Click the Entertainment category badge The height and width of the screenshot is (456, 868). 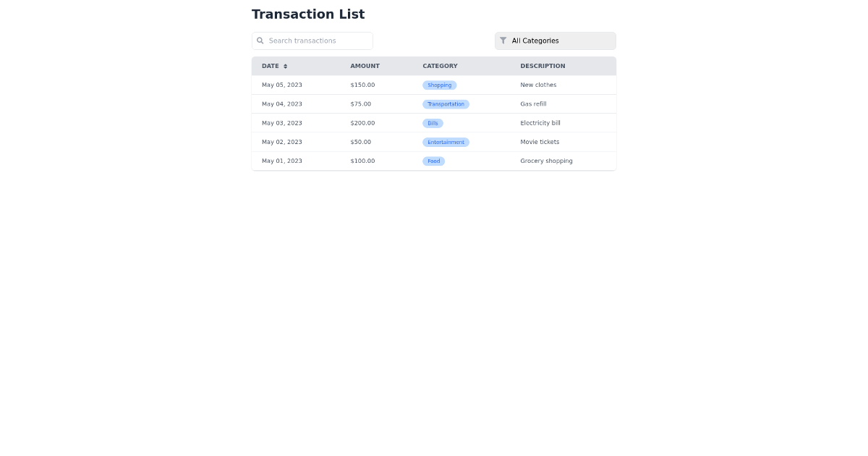tap(446, 142)
